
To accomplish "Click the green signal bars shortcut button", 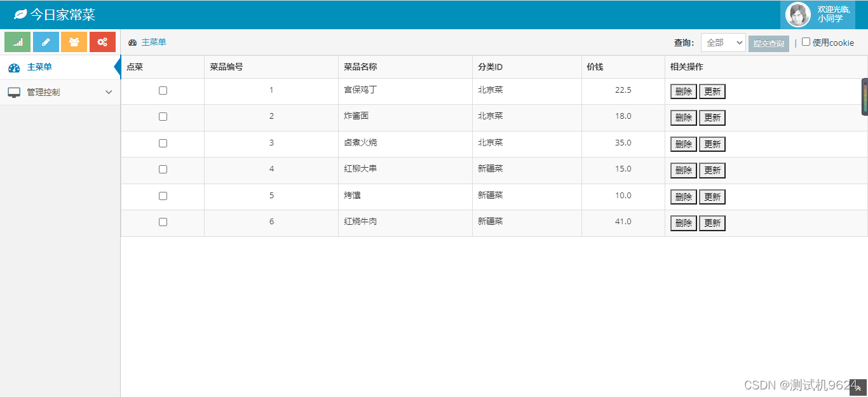I will click(17, 42).
